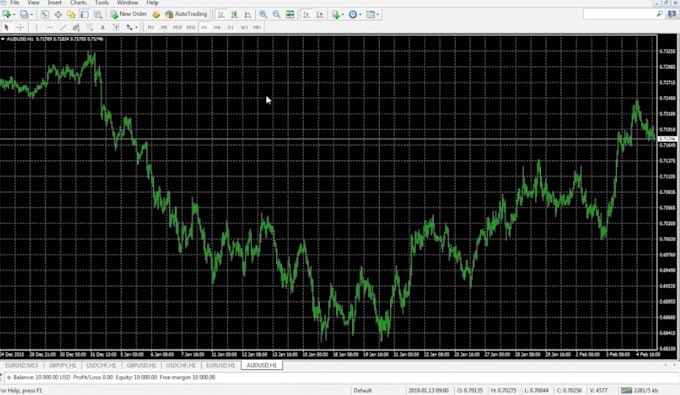Switch to the EURUSD,M15 chart tab

[22, 366]
